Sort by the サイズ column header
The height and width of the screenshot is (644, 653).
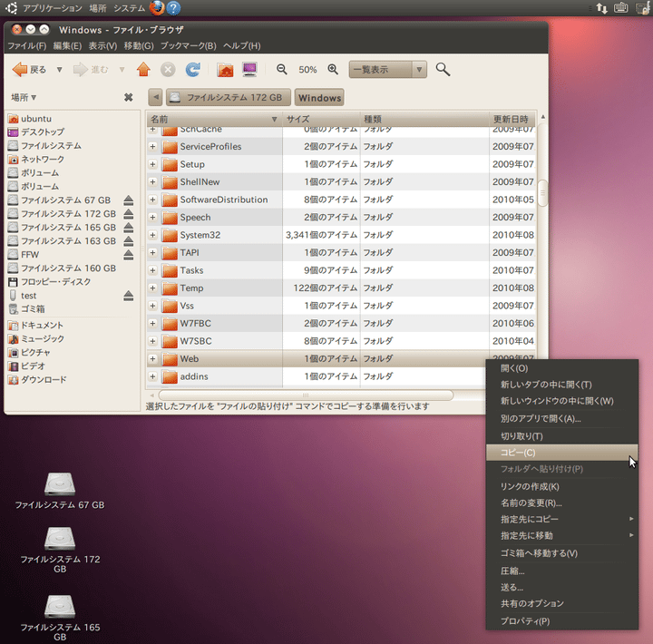coord(321,119)
